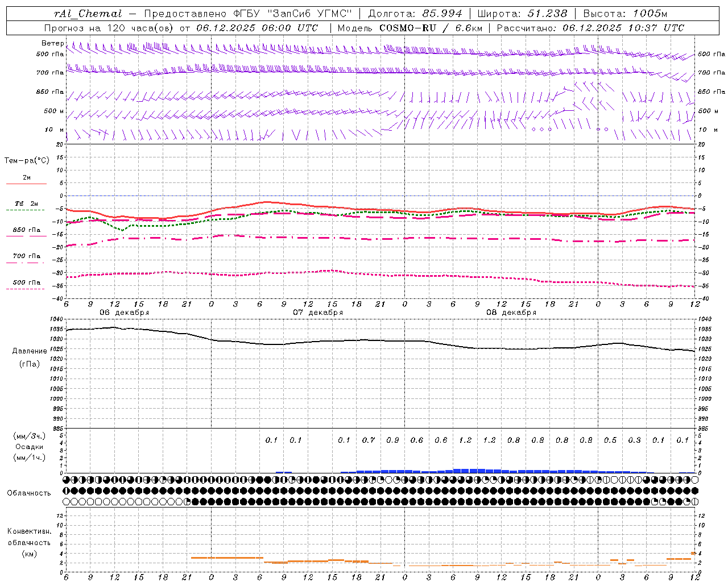The width and height of the screenshot is (728, 582).
Task: Click the 500 м wind level label on left
Action: [53, 111]
